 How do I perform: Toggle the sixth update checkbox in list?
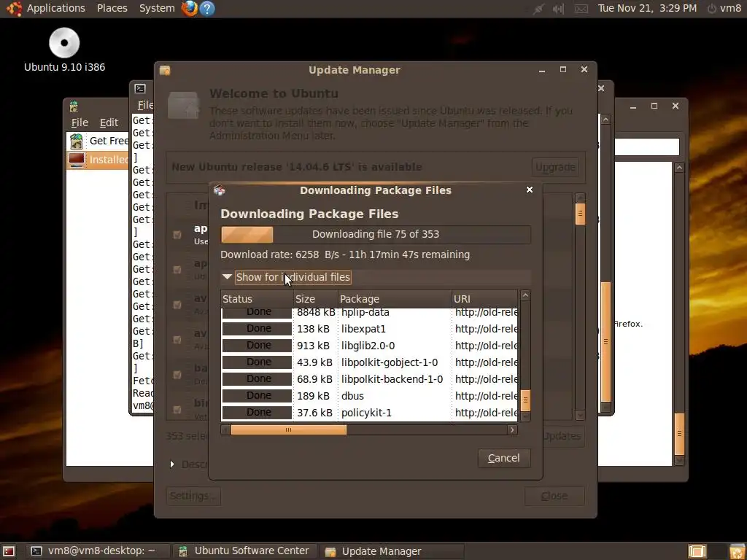tap(177, 410)
